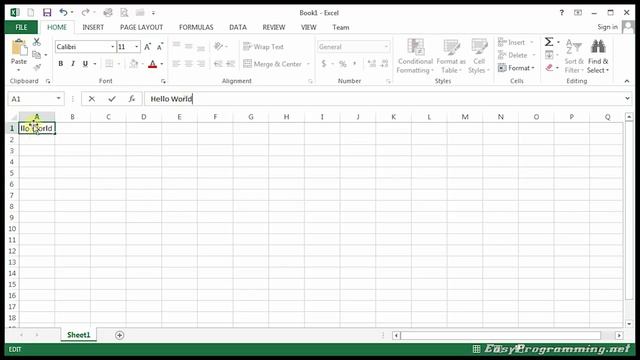The height and width of the screenshot is (360, 640).
Task: Open the font size 11 dropdown
Action: coord(137,47)
